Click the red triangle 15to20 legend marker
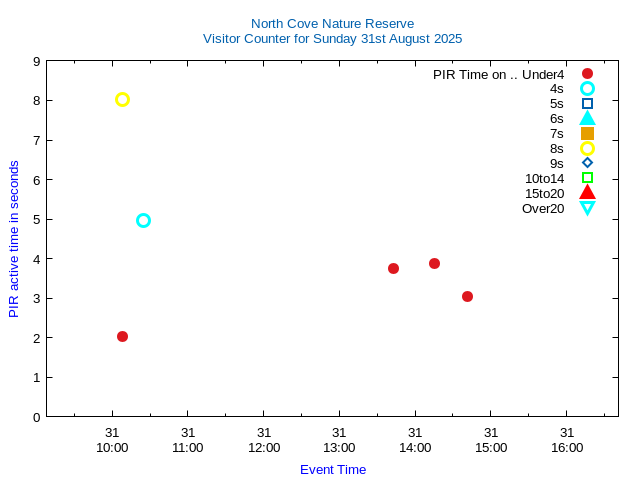The height and width of the screenshot is (480, 640). 587,193
